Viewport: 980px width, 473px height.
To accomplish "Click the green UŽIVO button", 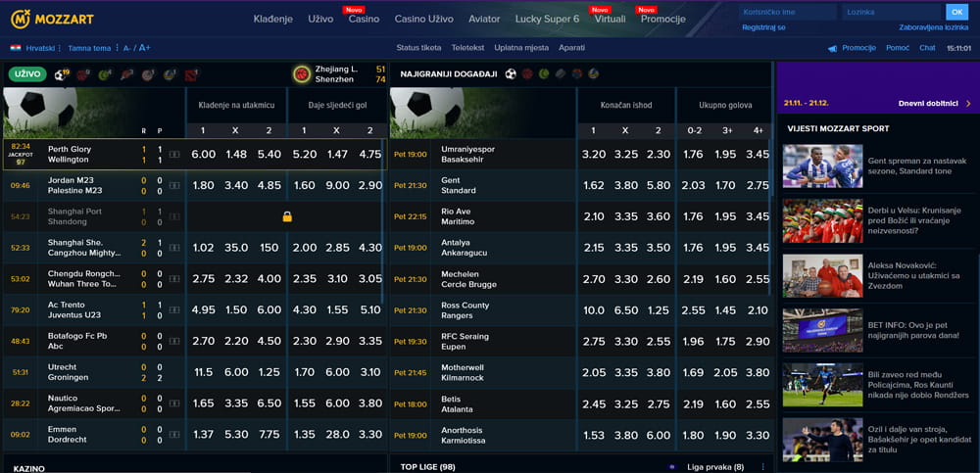I will 27,74.
